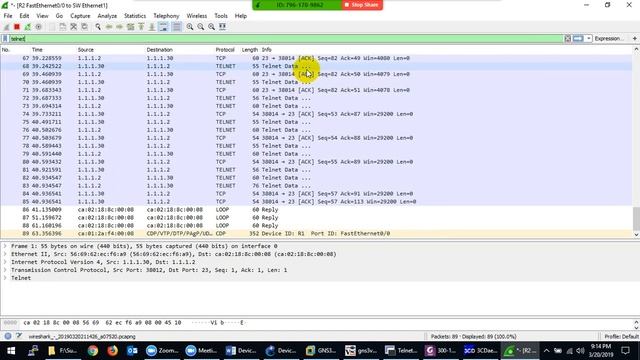The height and width of the screenshot is (360, 640).
Task: Select packet 68 TELNET Telnet Data row
Action: click(316, 66)
